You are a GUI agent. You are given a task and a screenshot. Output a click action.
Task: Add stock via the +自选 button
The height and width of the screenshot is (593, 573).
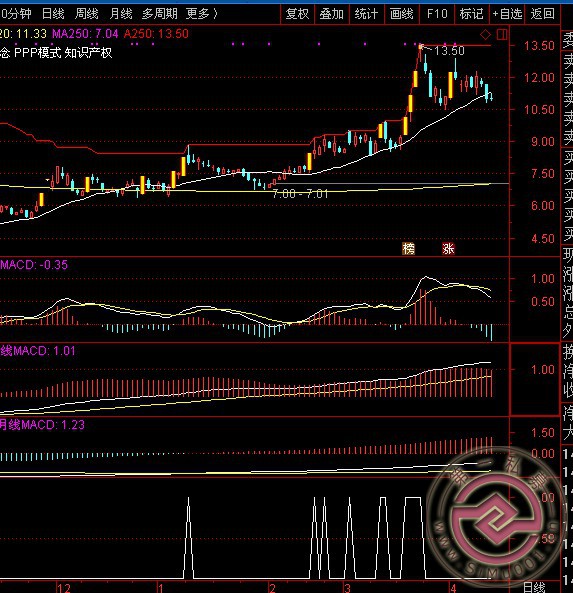507,14
